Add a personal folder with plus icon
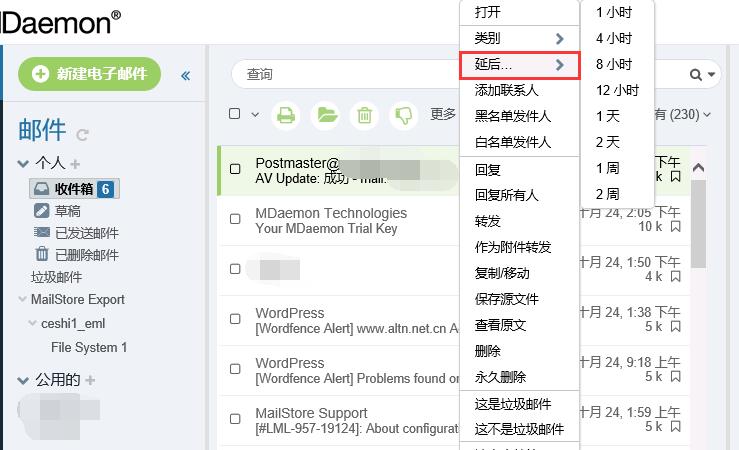This screenshot has width=739, height=450. pyautogui.click(x=75, y=164)
